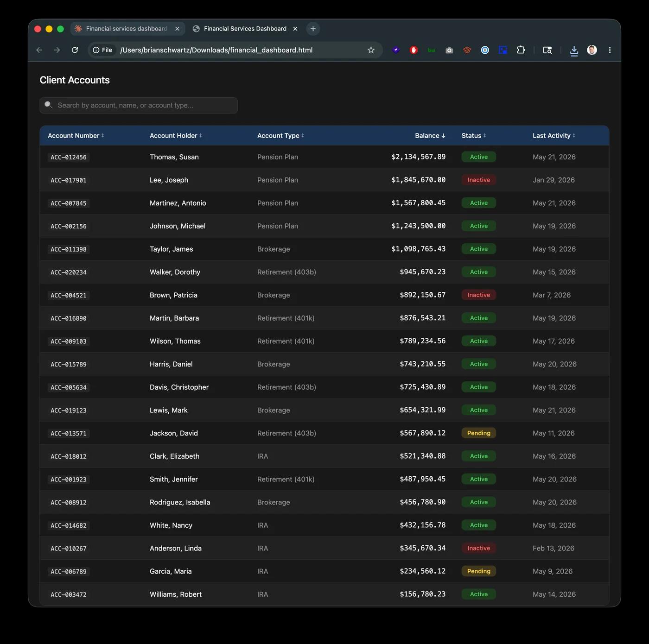Click the ACC-012456 account number
This screenshot has width=649, height=644.
pyautogui.click(x=69, y=157)
